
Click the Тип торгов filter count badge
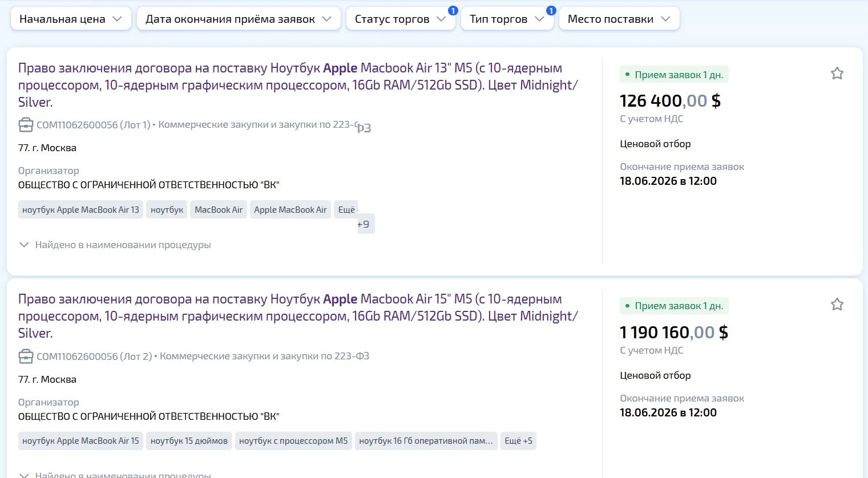tap(551, 10)
